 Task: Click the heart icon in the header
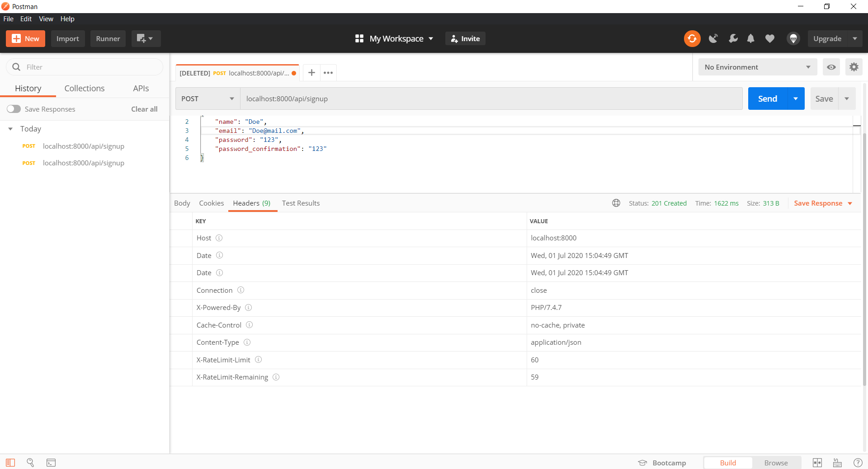[x=770, y=38]
